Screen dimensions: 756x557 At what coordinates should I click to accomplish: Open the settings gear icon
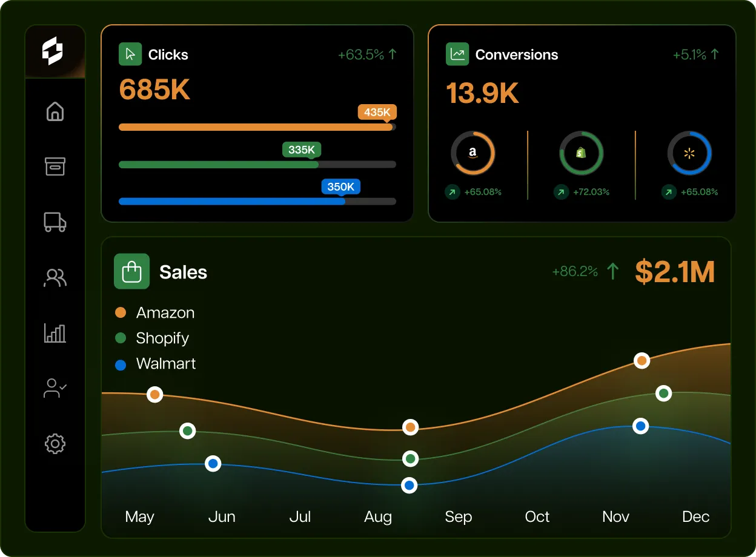(55, 444)
